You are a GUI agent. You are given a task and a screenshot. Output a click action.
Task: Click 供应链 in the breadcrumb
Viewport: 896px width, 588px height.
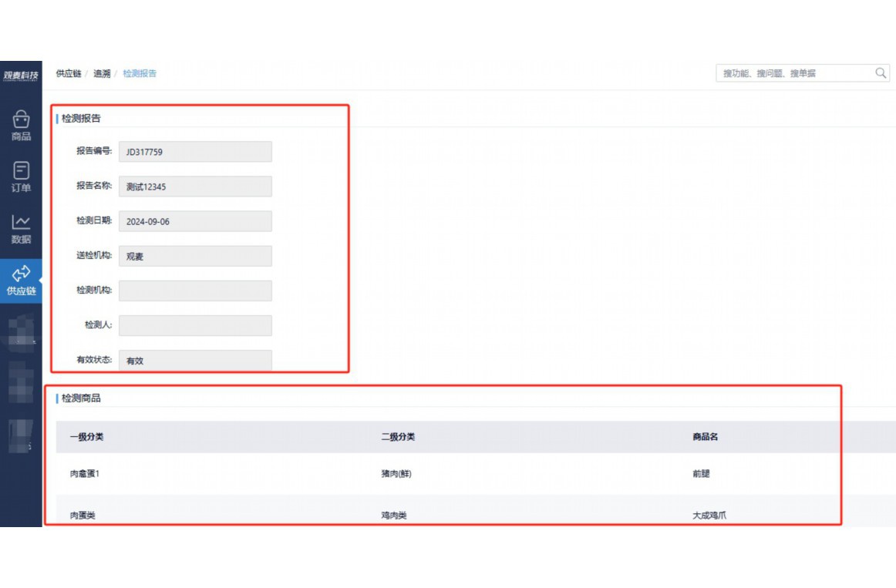click(69, 73)
